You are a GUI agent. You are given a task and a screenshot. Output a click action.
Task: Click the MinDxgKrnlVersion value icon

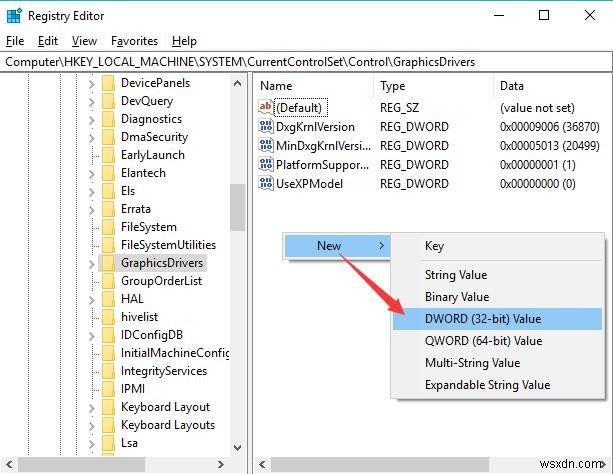tap(266, 146)
